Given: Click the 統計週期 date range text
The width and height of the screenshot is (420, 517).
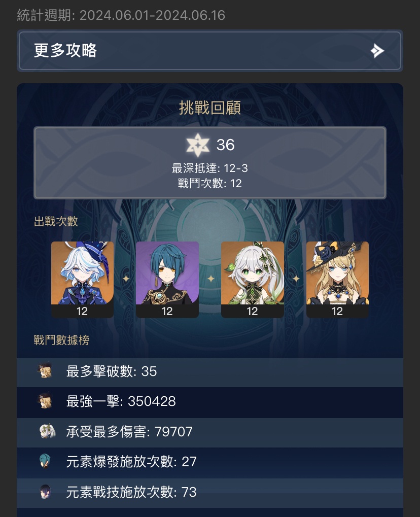Looking at the screenshot, I should pyautogui.click(x=121, y=15).
